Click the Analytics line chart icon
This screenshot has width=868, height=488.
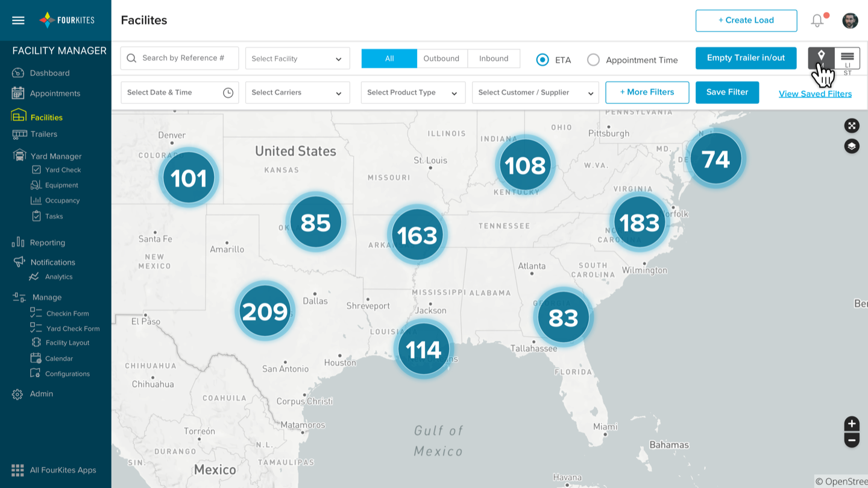[x=34, y=277]
